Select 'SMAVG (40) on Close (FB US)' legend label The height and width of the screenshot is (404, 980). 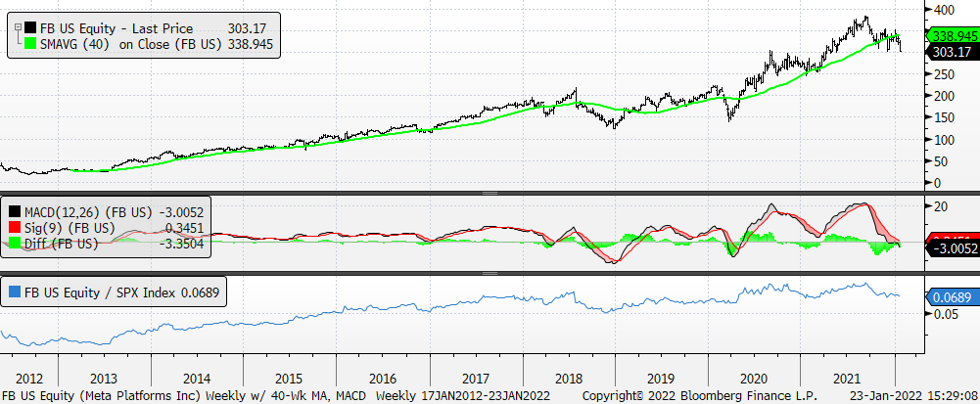click(x=129, y=44)
